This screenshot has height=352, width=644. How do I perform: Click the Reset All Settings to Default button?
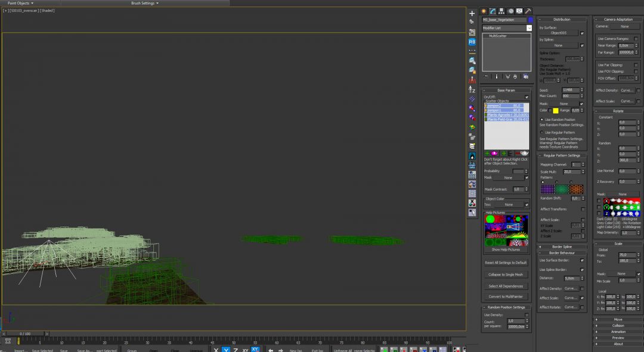point(506,263)
